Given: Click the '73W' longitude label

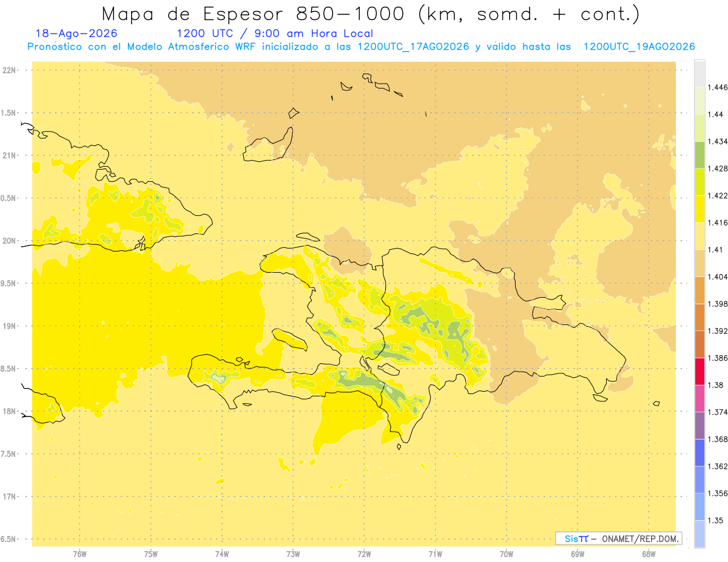Looking at the screenshot, I should (293, 554).
